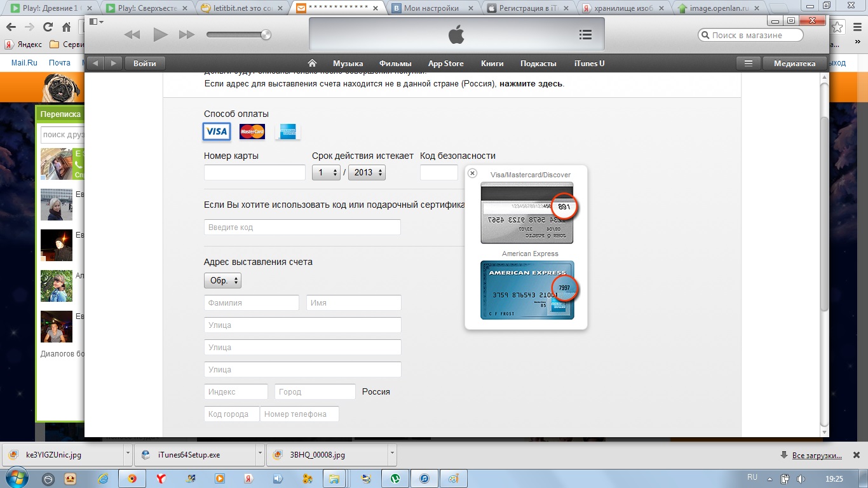Open the Яндекс bookmark
Screen dimensions: 868x488
coord(24,44)
